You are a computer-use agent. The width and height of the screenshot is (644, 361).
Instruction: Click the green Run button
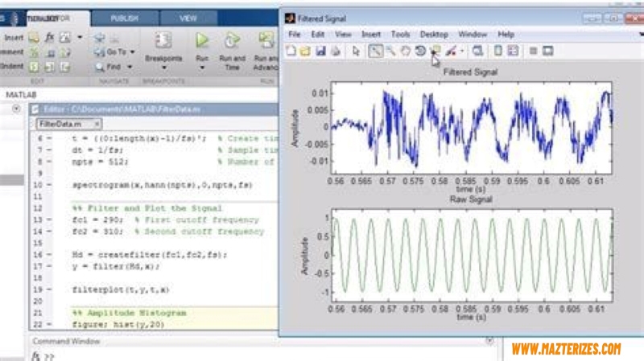coord(202,41)
